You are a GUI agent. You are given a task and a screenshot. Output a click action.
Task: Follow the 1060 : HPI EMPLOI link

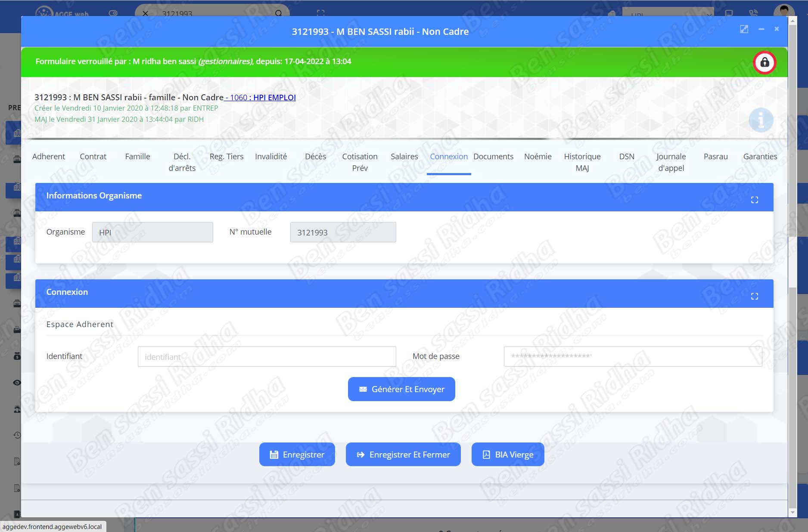(261, 98)
